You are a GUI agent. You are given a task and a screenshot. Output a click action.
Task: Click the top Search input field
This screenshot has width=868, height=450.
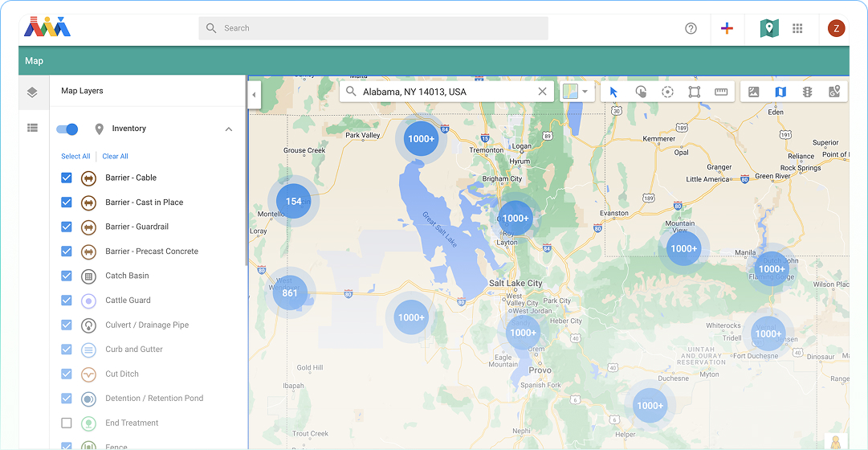pos(373,28)
